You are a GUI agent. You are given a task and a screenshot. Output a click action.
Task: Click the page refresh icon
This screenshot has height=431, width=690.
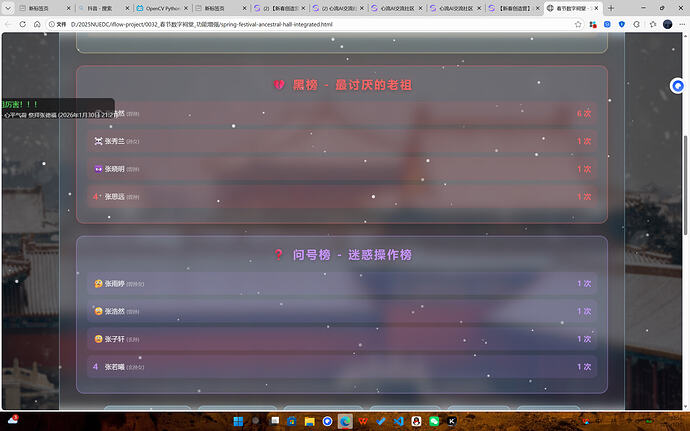tap(22, 23)
